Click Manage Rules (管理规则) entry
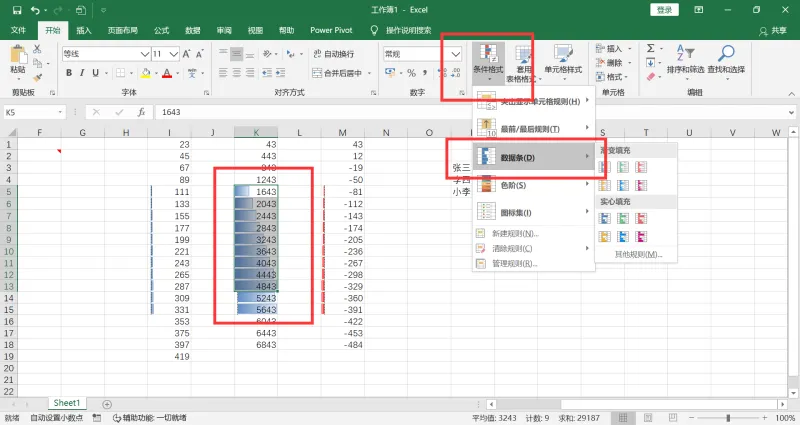This screenshot has height=425, width=800. (534, 263)
